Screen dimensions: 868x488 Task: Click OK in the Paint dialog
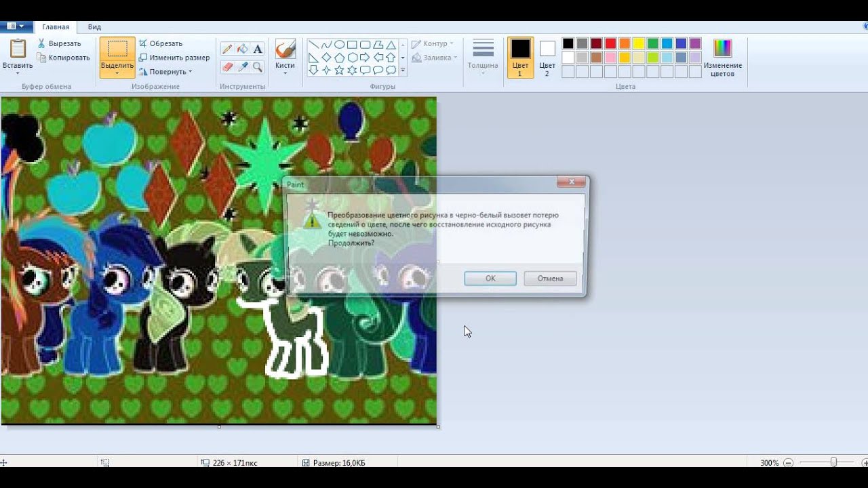pos(490,279)
